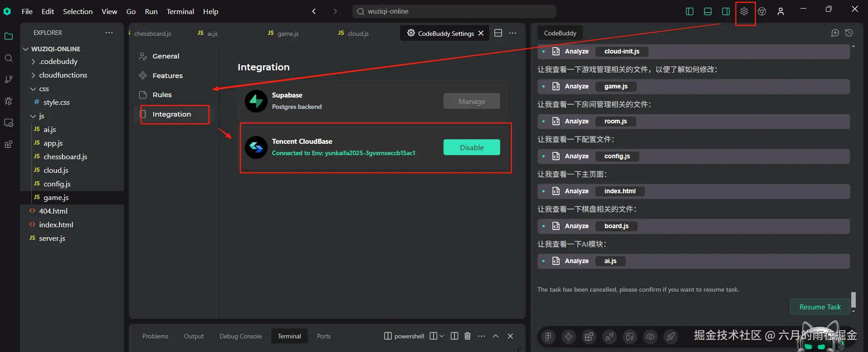
Task: Start a new CodeBuddy chat icon
Action: (835, 33)
